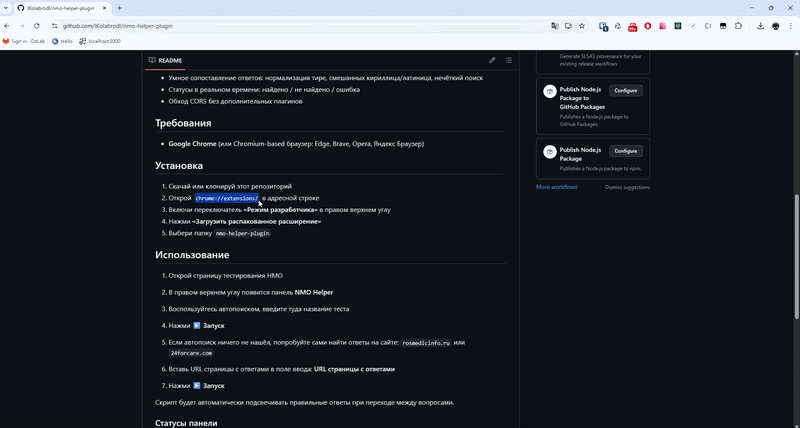Click the red Opera-style O extension icon
Image resolution: width=800 pixels, height=428 pixels.
(x=648, y=26)
